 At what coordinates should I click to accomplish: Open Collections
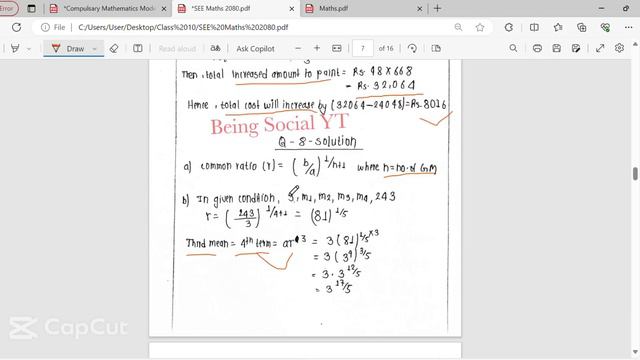coord(582,27)
